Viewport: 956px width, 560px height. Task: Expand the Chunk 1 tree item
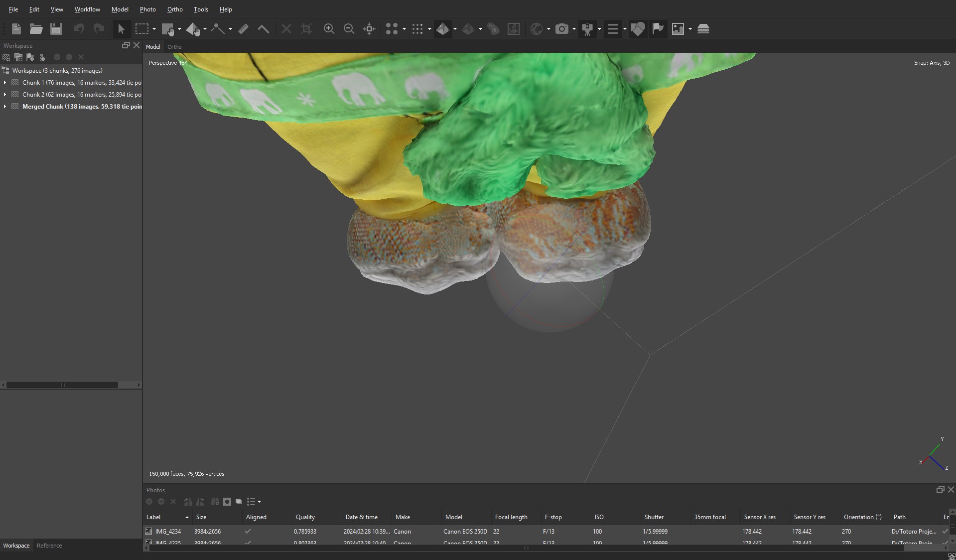click(x=5, y=83)
